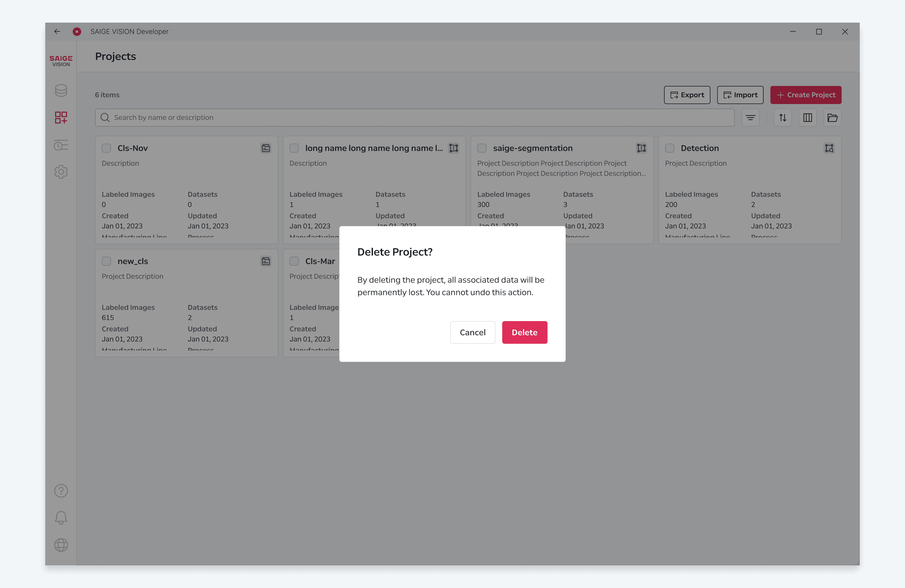Click the Delete button in dialog
Screen dimensions: 905x588
tap(524, 332)
